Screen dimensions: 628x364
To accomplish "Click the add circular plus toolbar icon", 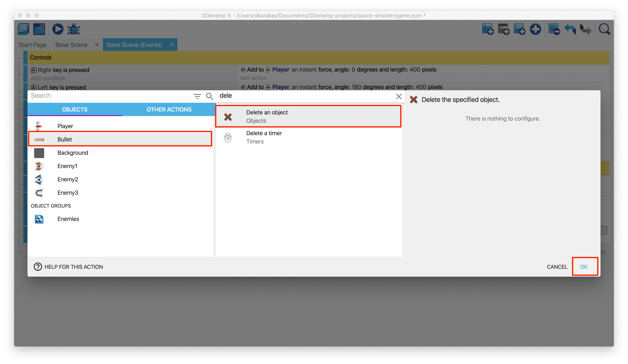I will pyautogui.click(x=535, y=29).
